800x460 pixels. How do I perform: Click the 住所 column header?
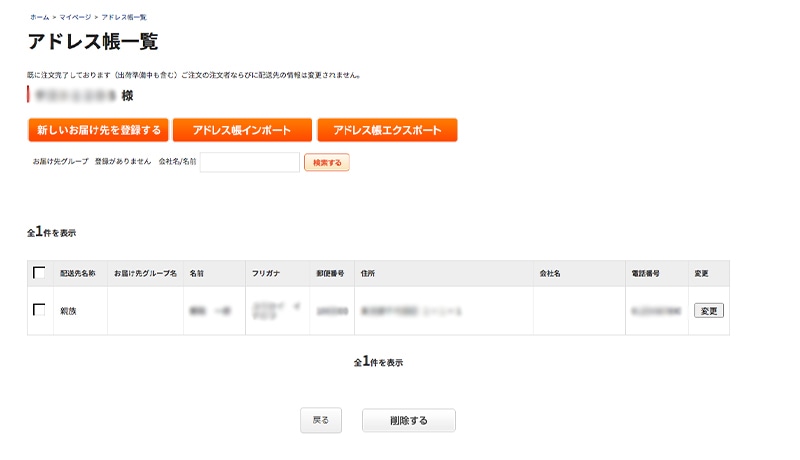point(367,273)
